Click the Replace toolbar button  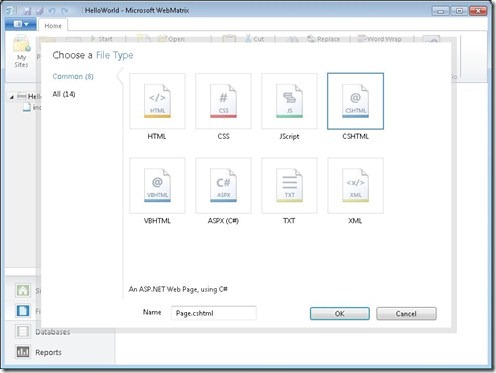click(324, 39)
